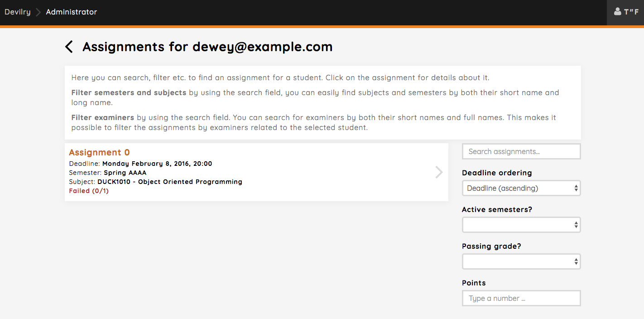
Task: Click the Devilry breadcrumb link
Action: point(18,12)
